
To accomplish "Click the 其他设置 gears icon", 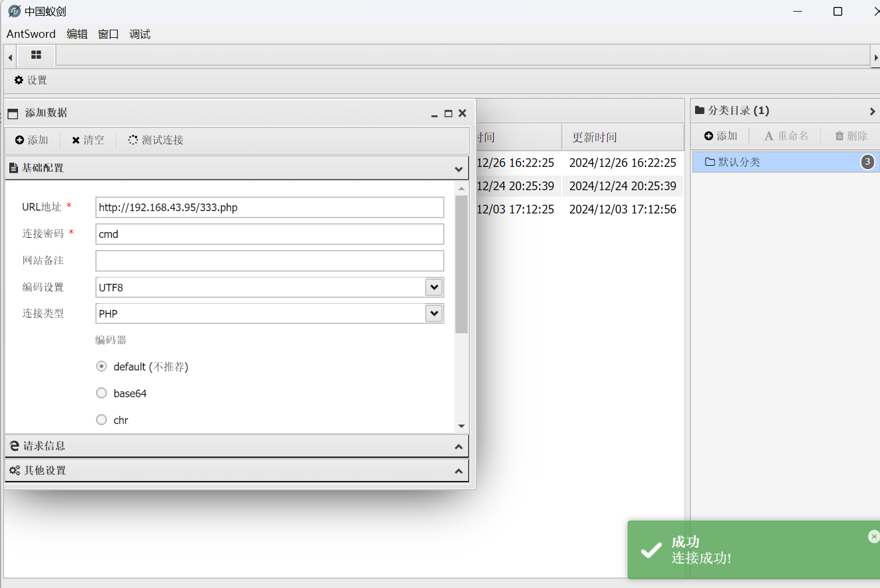I will tap(15, 471).
